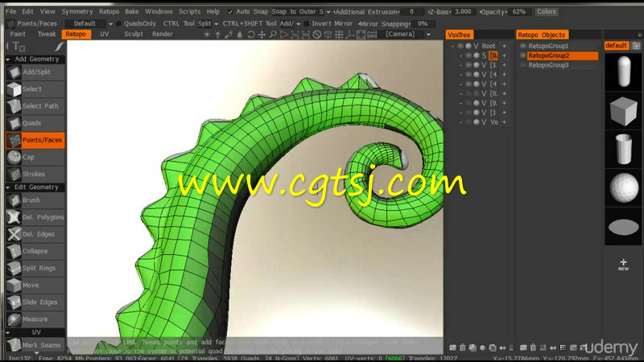Choose the Cap tool
The image size is (644, 362).
(x=35, y=157)
